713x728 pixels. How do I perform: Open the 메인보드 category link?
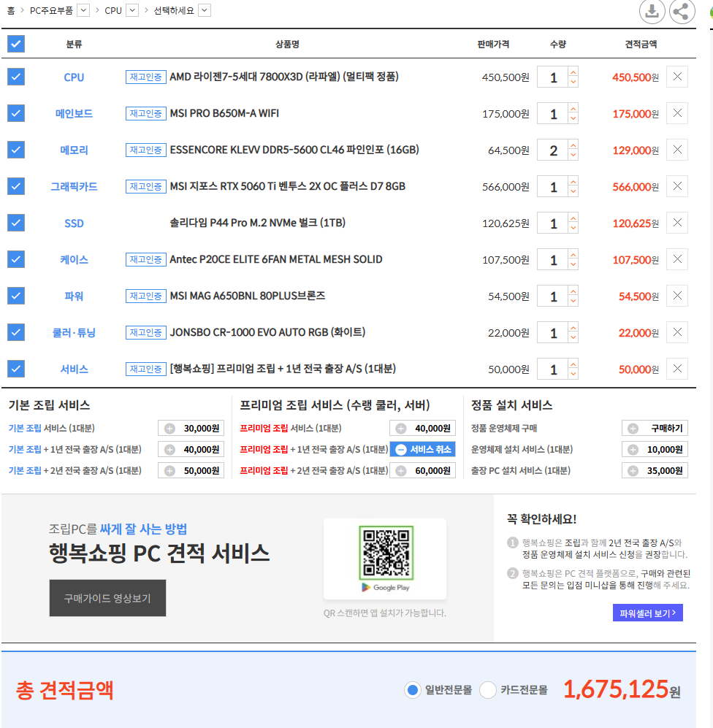click(74, 114)
